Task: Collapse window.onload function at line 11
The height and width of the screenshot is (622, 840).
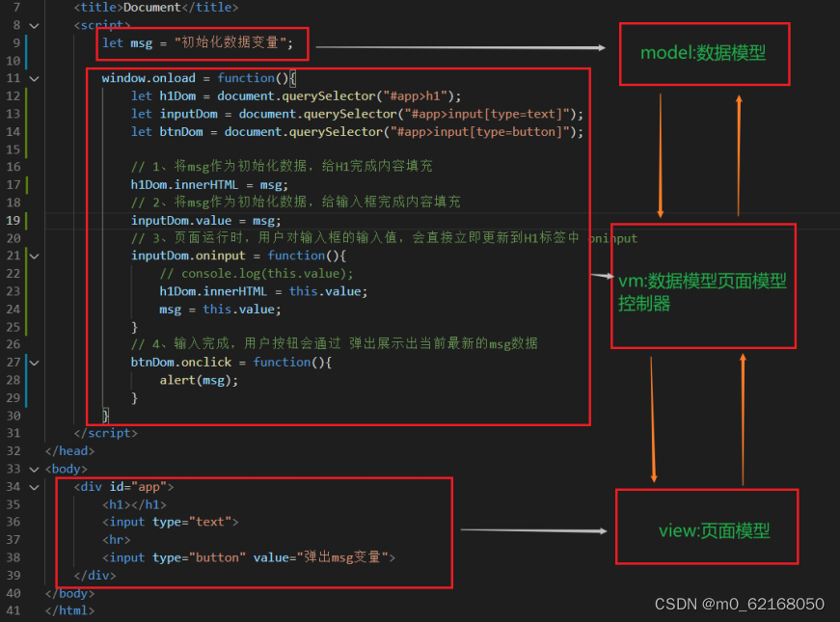Action: (x=35, y=79)
